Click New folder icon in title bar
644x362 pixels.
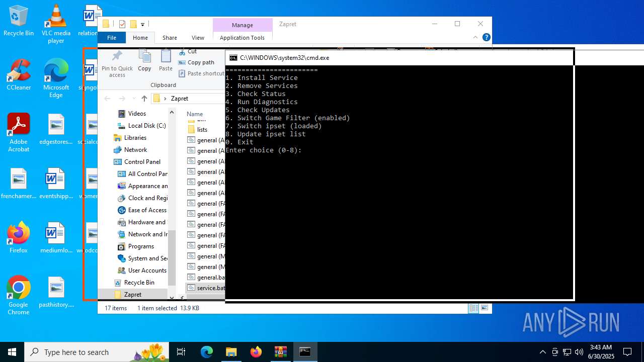[133, 24]
